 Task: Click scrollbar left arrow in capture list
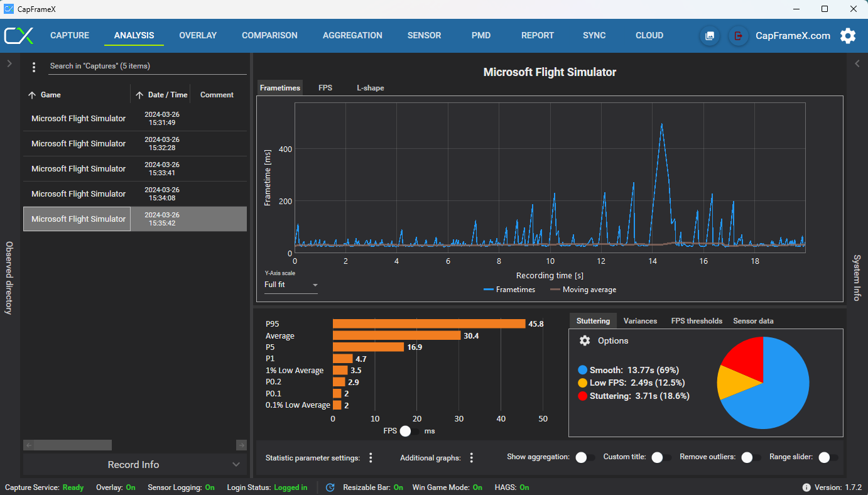click(x=28, y=445)
